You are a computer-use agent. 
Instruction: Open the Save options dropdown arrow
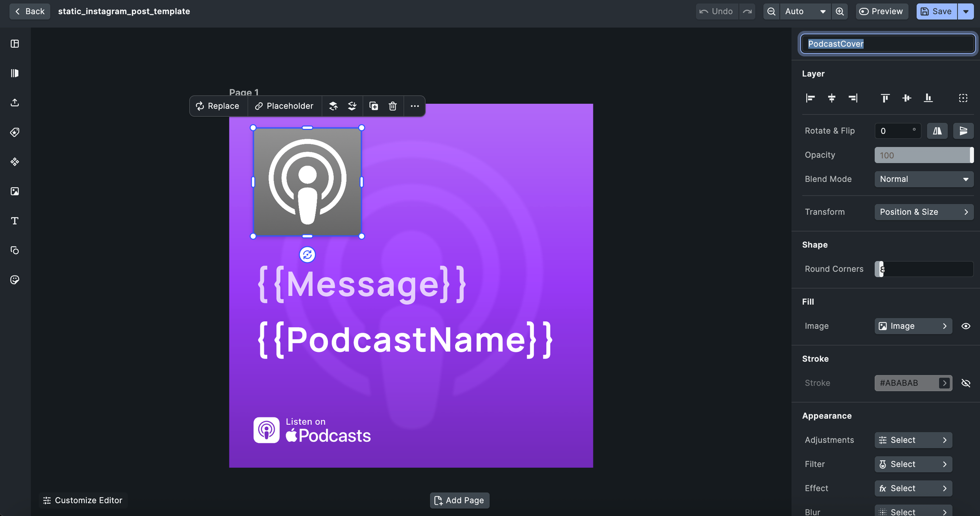[x=966, y=11]
